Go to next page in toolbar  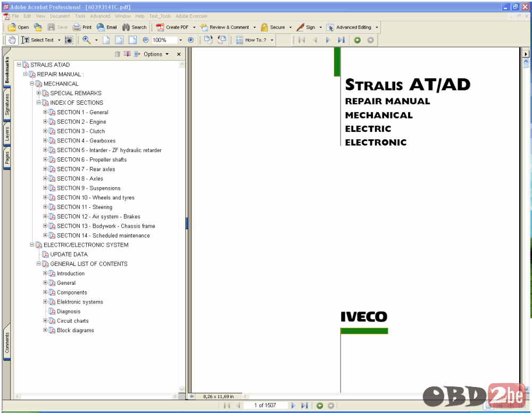pos(328,40)
